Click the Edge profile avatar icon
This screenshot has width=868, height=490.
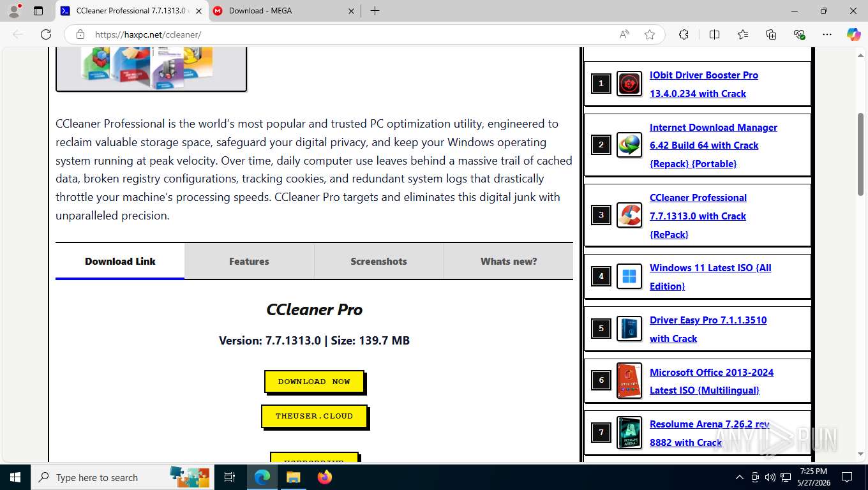click(x=14, y=11)
